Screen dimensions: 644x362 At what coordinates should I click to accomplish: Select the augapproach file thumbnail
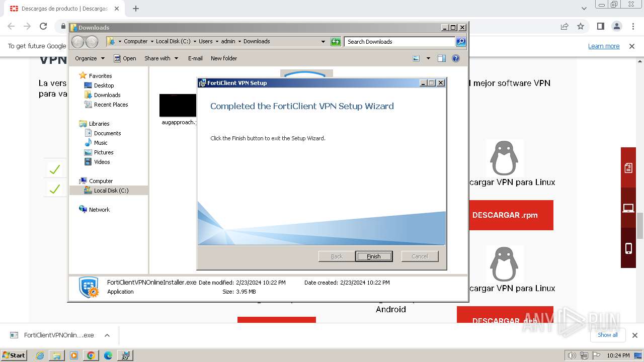pyautogui.click(x=178, y=106)
